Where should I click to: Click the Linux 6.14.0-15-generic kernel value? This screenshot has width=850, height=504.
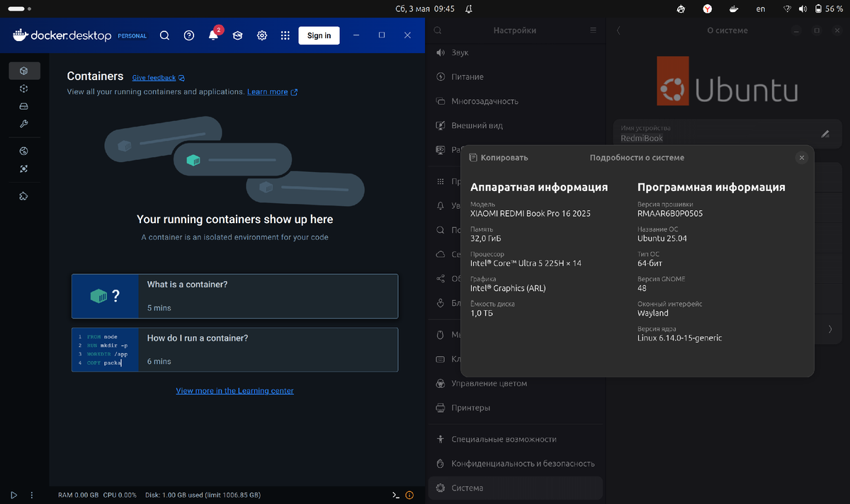point(680,338)
